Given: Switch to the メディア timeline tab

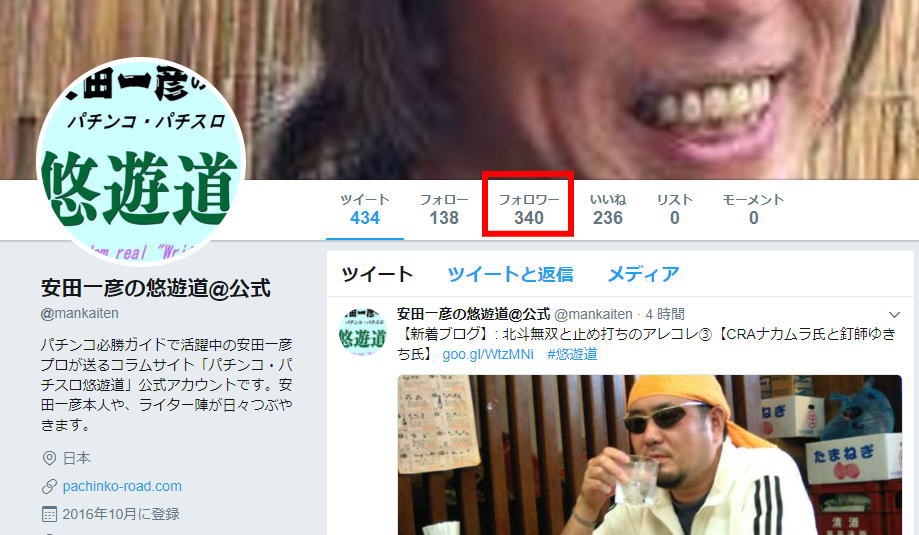Looking at the screenshot, I should pos(643,274).
